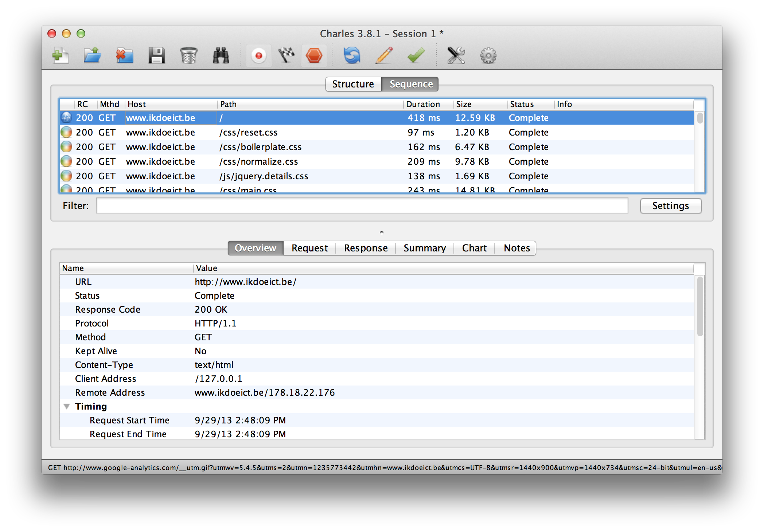The width and height of the screenshot is (764, 532).
Task: Compose a request with the pencil icon
Action: (x=383, y=55)
